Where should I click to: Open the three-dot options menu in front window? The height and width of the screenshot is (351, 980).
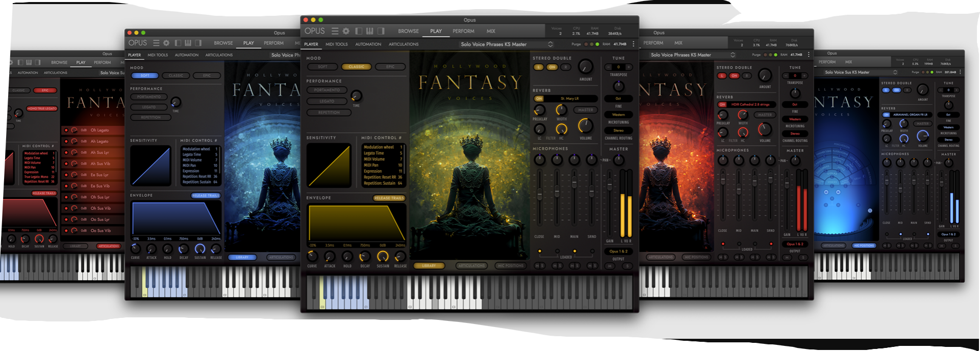click(634, 44)
